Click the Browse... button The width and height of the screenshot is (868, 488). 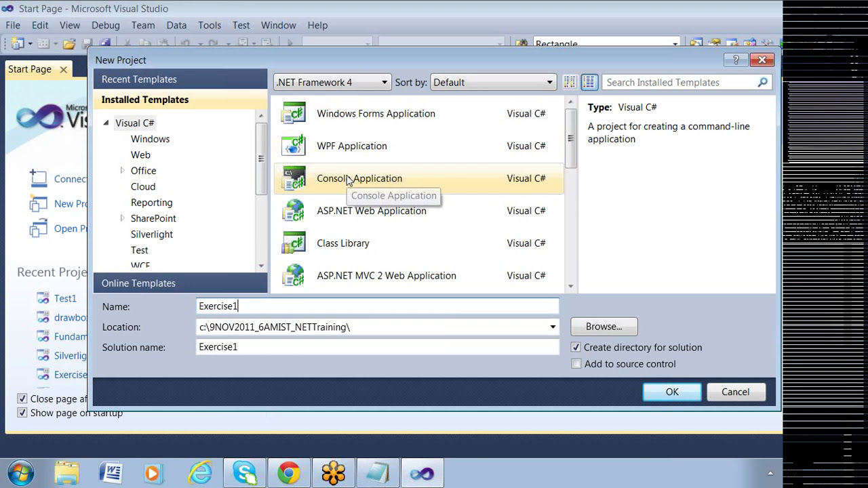[x=604, y=327]
